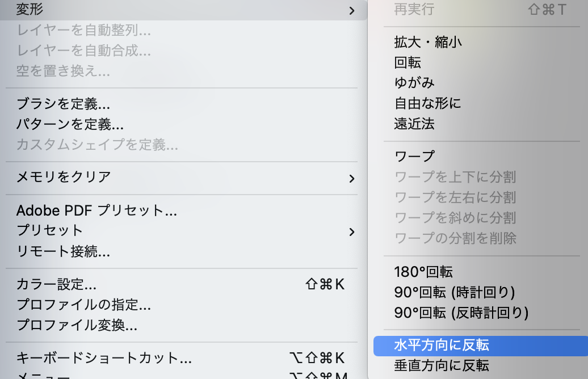This screenshot has width=588, height=379.
Task: Select ゆがみ transform option
Action: coord(414,83)
